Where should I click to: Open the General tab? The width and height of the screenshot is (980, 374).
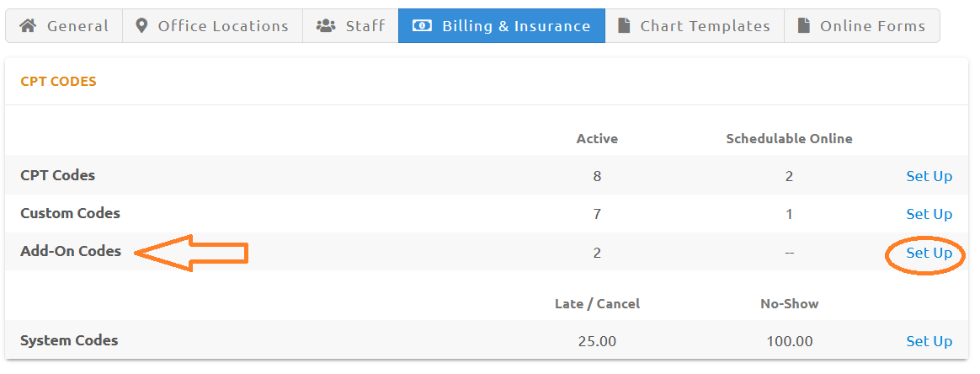point(64,25)
